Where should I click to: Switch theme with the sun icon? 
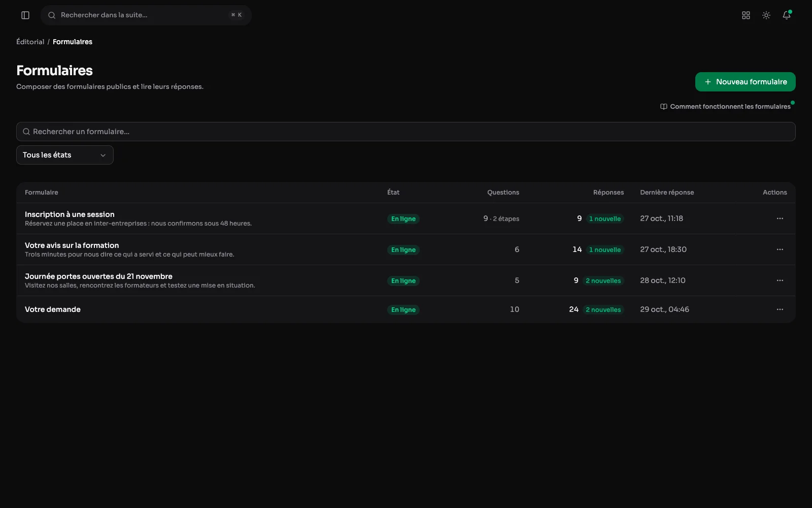point(766,15)
